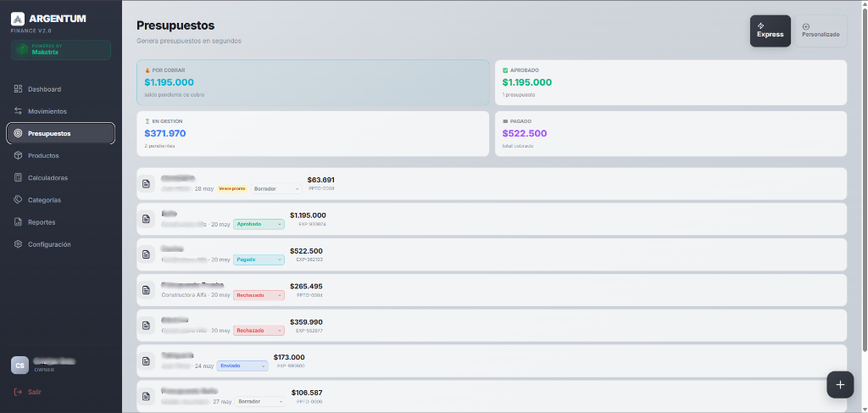The height and width of the screenshot is (413, 868).
Task: Click the Salir logout arrow icon
Action: (x=19, y=392)
